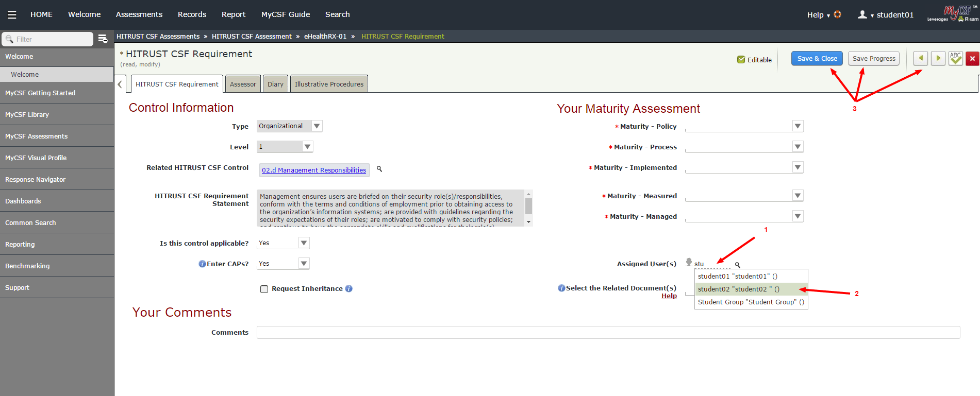
Task: Click the filter magnifier icon
Action: click(9, 39)
